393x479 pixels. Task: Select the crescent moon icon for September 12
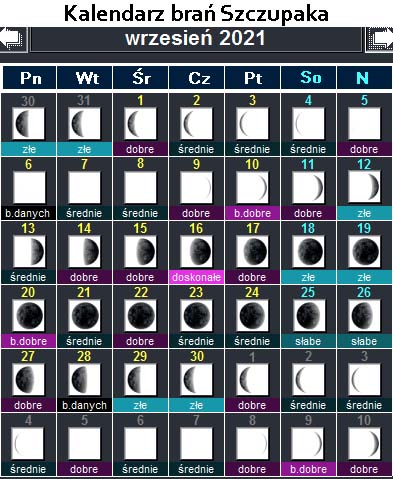(x=364, y=187)
